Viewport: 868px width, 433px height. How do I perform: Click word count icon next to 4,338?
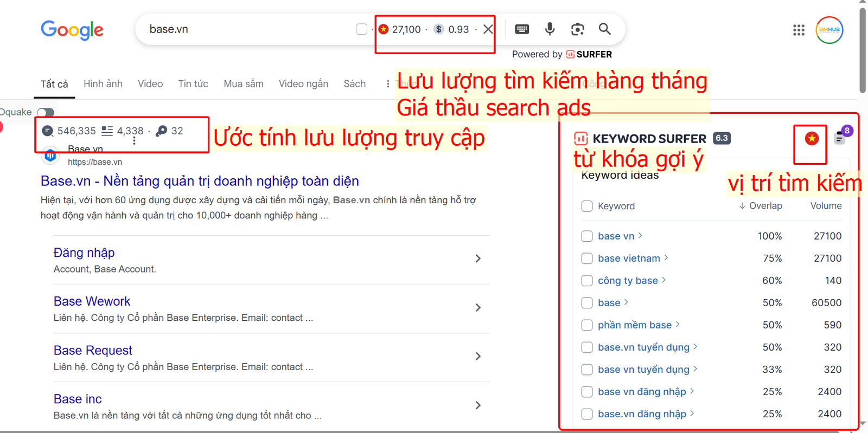click(107, 131)
